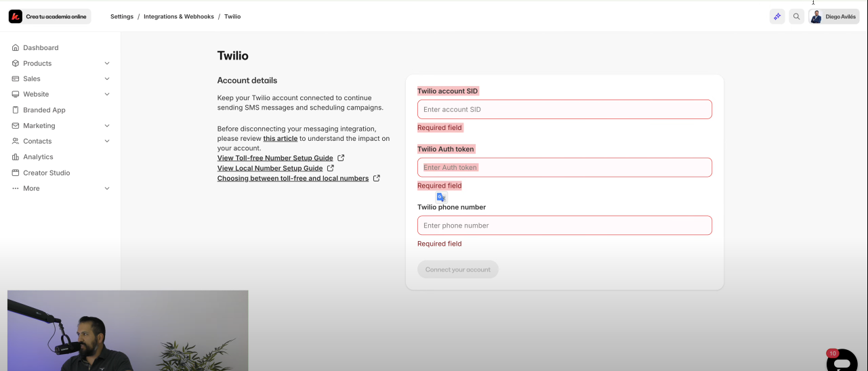
Task: Go to Integrations & Webhooks breadcrumb
Action: pyautogui.click(x=179, y=16)
